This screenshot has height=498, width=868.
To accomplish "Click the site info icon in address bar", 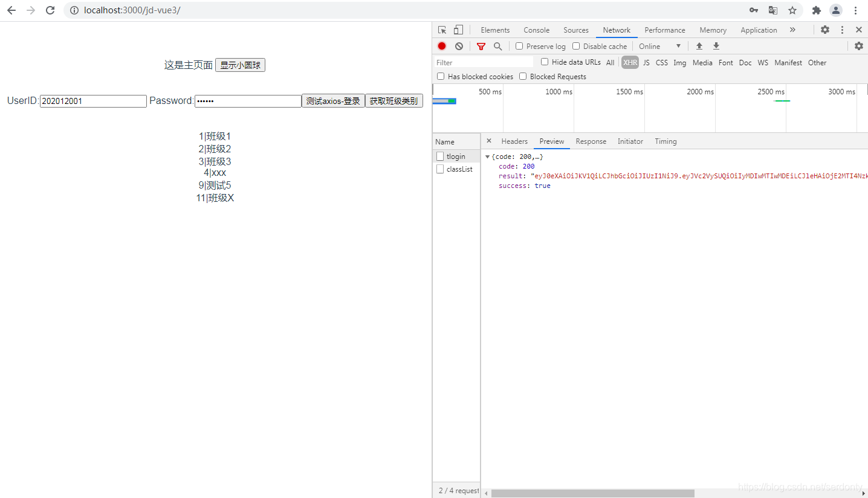I will tap(74, 10).
